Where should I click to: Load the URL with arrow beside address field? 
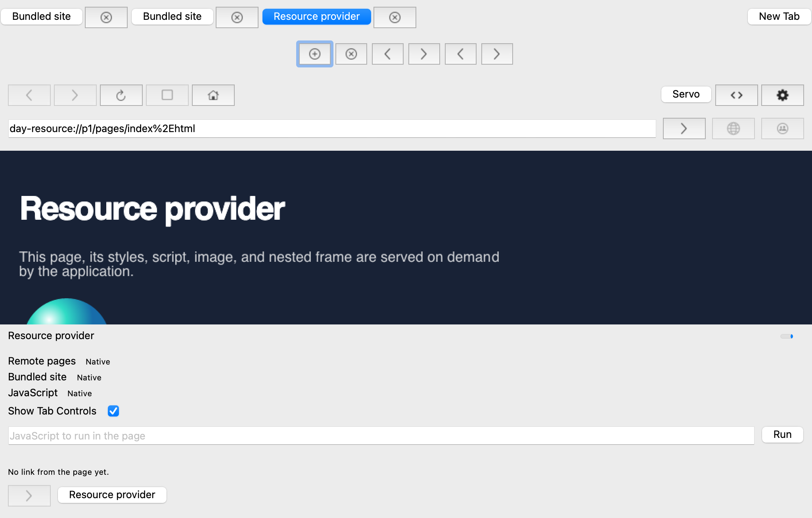click(x=684, y=129)
